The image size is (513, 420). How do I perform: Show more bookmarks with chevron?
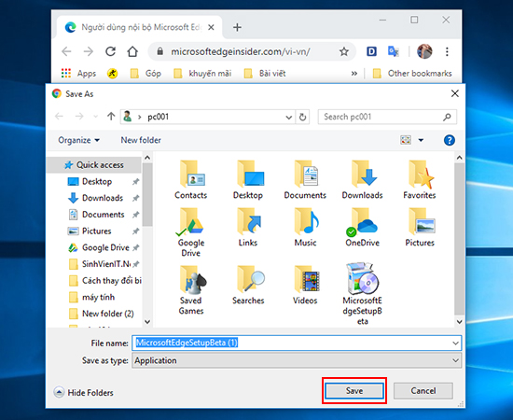(354, 74)
